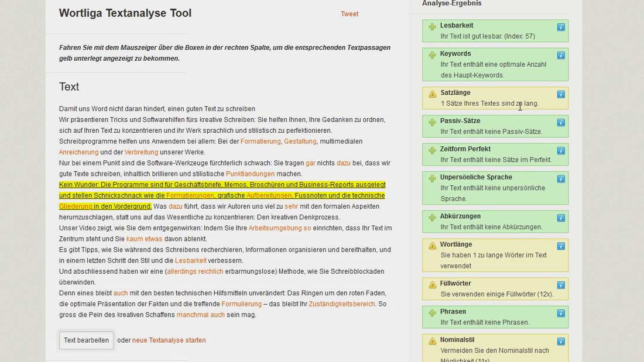Select the Passiv-Sätze result heading
The image size is (644, 362).
(x=460, y=121)
